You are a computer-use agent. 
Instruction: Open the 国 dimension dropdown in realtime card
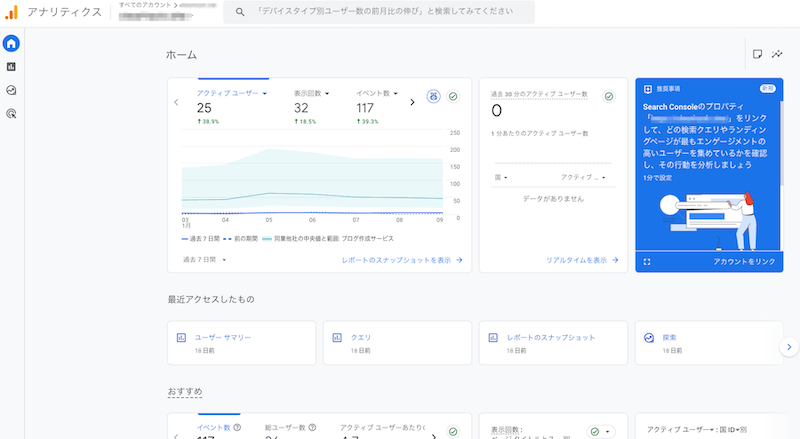[501, 178]
